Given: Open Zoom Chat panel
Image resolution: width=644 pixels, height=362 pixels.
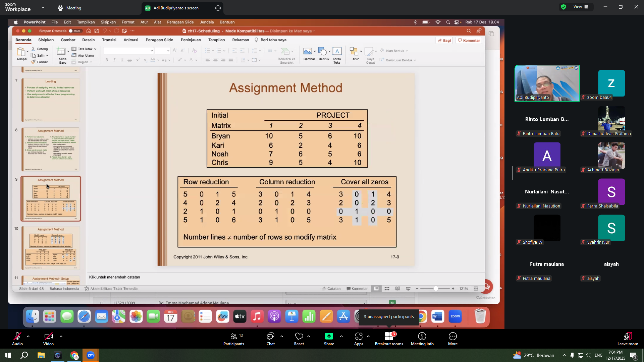Looking at the screenshot, I should click(270, 339).
